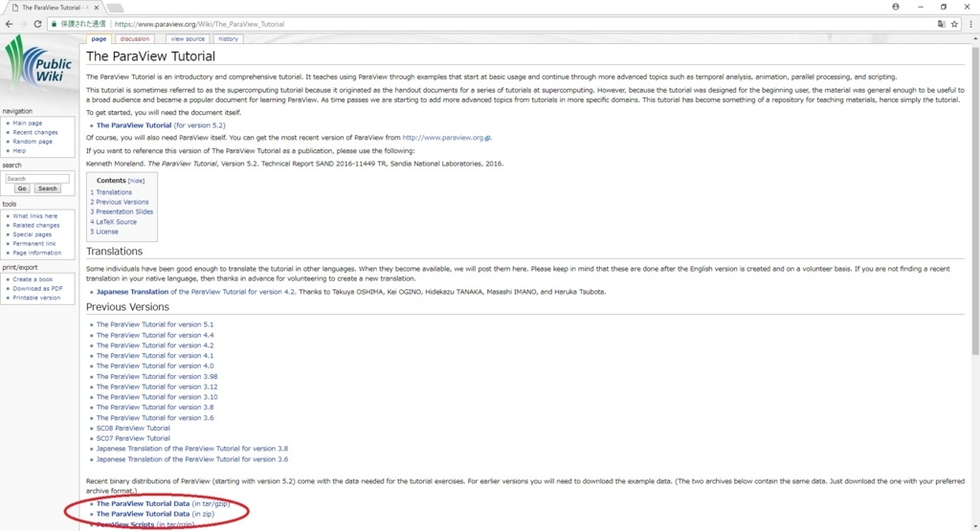
Task: Open SC08 ParaView Tutorial link
Action: tap(133, 428)
